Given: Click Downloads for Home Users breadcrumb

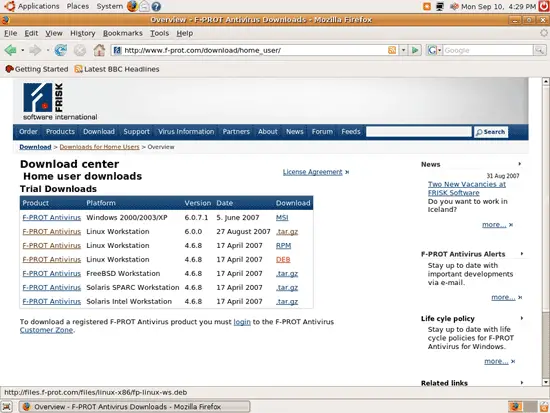Looking at the screenshot, I should click(99, 147).
